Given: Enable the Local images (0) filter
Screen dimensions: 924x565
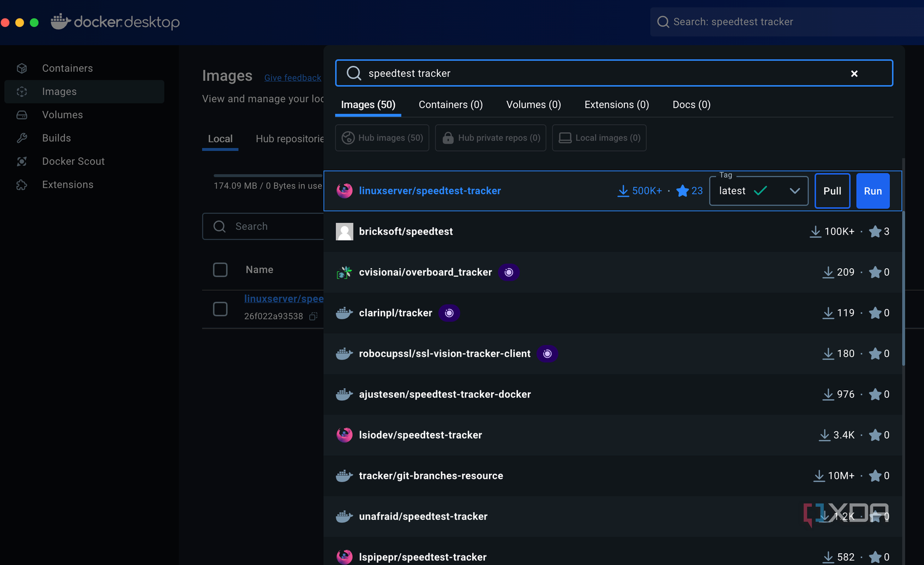Looking at the screenshot, I should [599, 138].
